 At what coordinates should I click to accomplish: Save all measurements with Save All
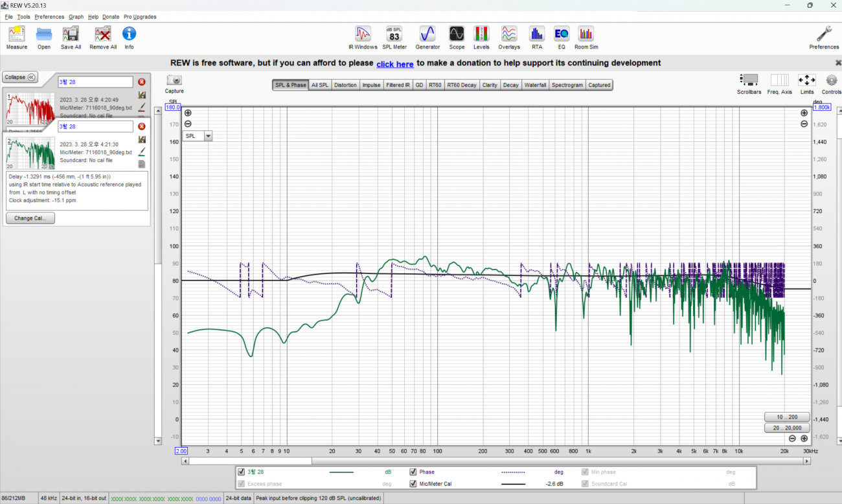[x=71, y=38]
